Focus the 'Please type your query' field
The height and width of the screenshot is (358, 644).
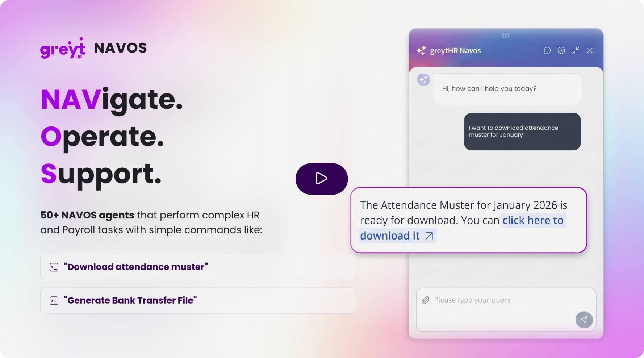506,309
